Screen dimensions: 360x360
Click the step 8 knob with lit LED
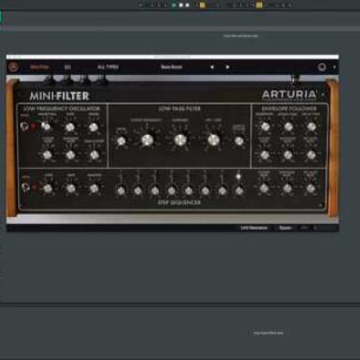[239, 191]
